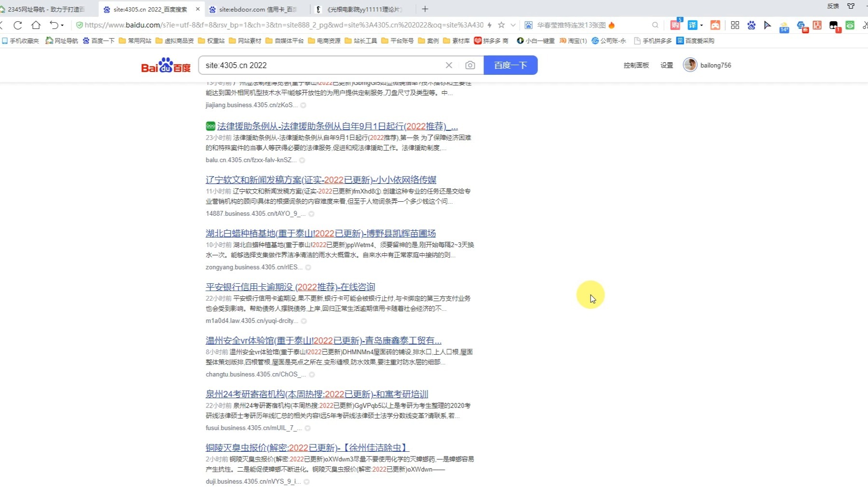The height and width of the screenshot is (488, 868).
Task: Open 素材库 bookmark folder
Action: (456, 41)
